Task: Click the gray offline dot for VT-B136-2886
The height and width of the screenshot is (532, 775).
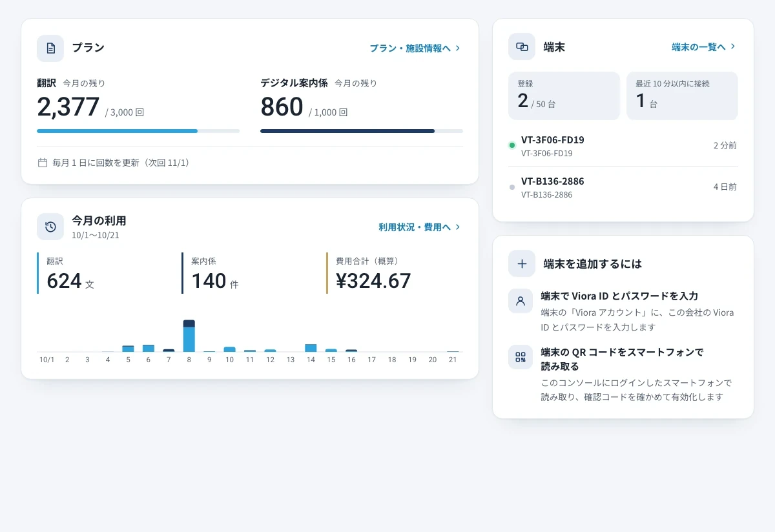Action: [512, 187]
